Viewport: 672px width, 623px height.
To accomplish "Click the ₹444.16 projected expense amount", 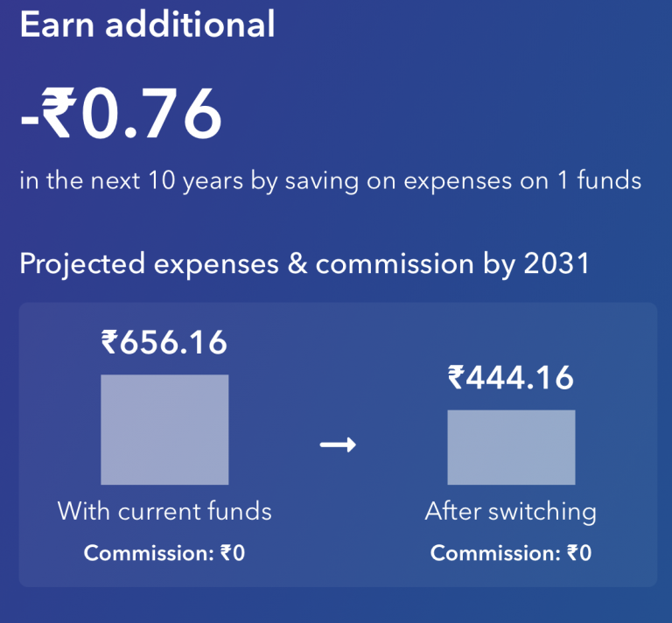I will [x=510, y=377].
